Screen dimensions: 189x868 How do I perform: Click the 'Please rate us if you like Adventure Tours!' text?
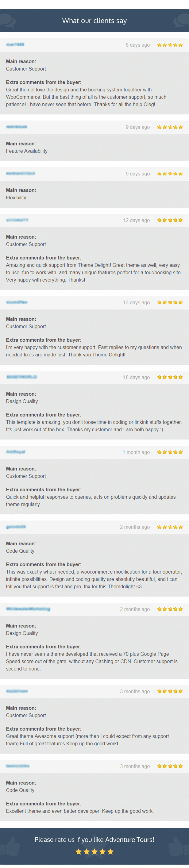[94, 839]
